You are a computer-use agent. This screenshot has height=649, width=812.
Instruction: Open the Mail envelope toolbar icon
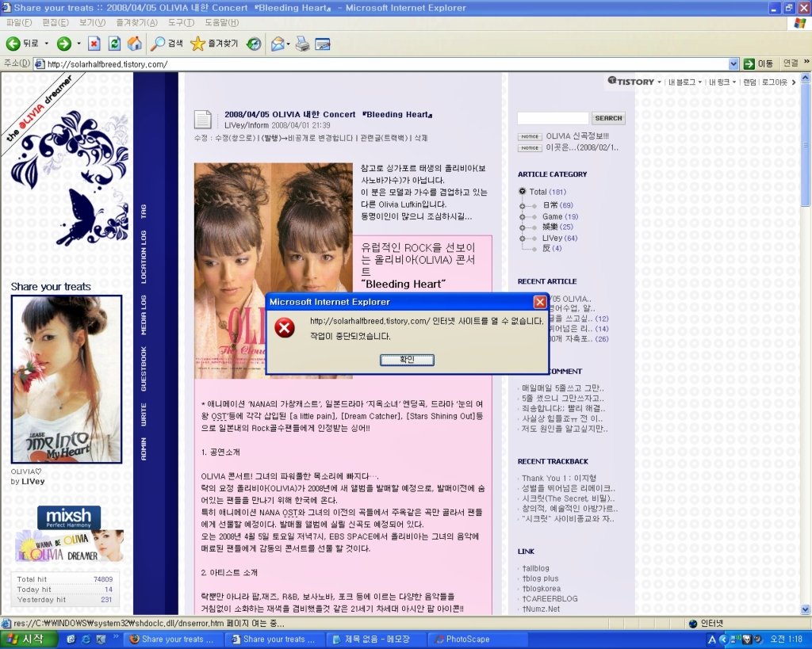click(278, 44)
